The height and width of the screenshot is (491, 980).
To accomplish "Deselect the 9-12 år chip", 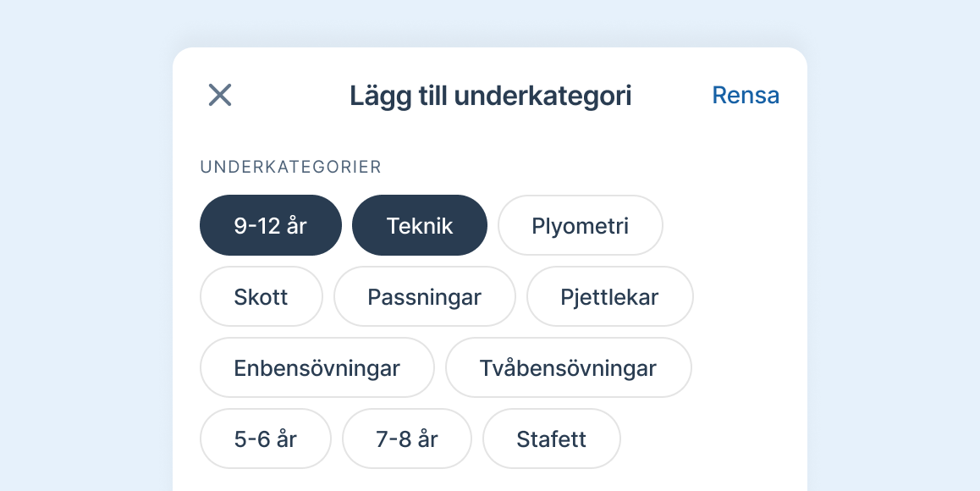I will coord(271,225).
